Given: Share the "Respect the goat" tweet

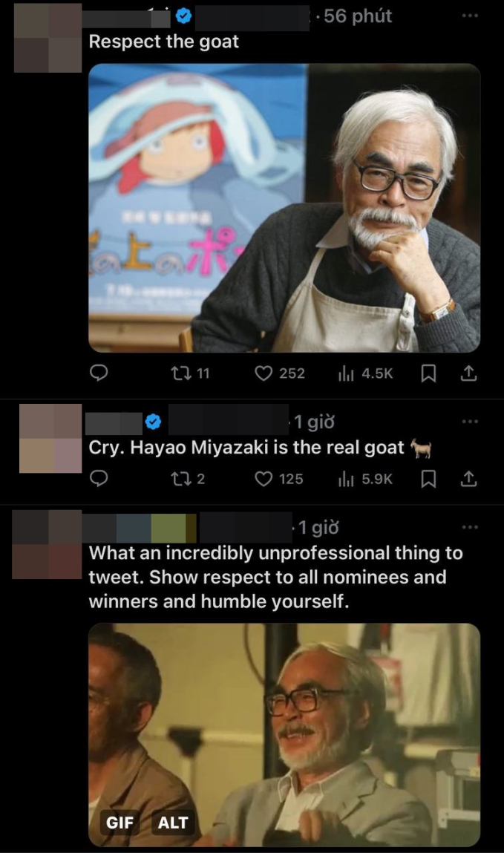Looking at the screenshot, I should 468,373.
